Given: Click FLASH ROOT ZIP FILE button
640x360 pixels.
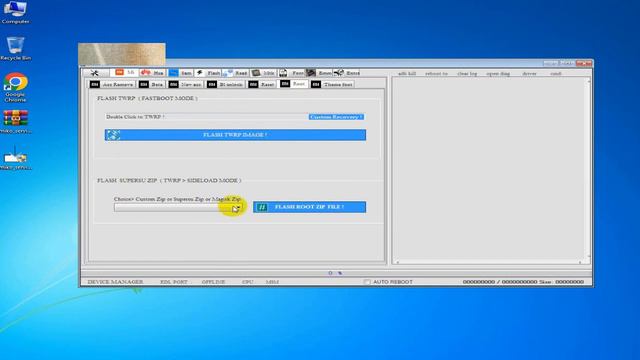Looking at the screenshot, I should tap(309, 207).
